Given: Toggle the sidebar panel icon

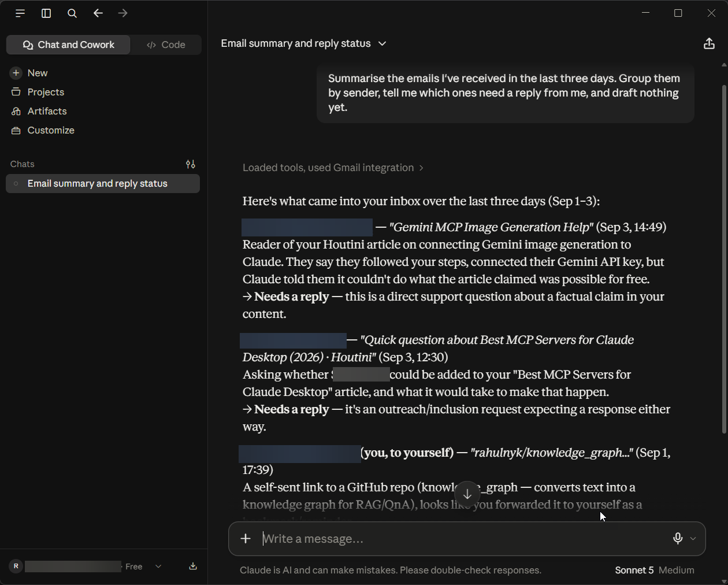Looking at the screenshot, I should coord(46,13).
